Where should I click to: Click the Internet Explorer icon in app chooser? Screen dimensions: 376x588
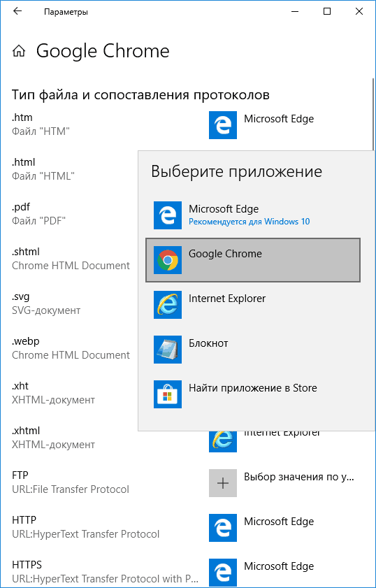[168, 305]
